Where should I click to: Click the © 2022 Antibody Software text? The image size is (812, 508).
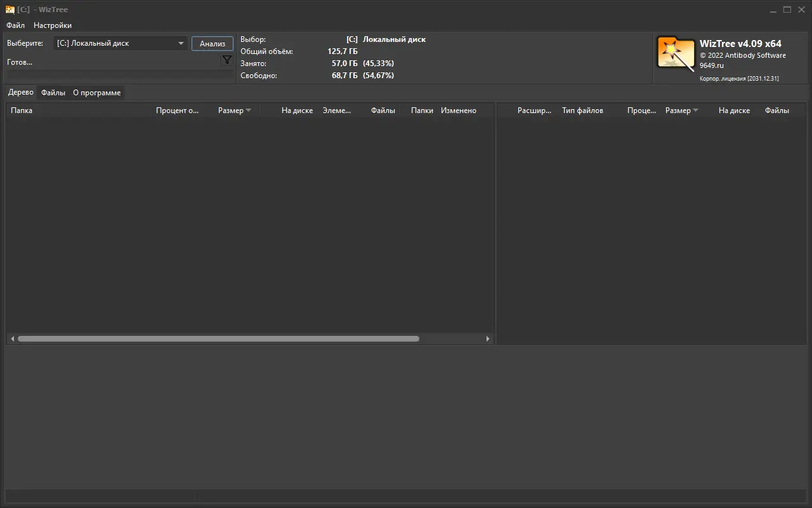click(743, 55)
